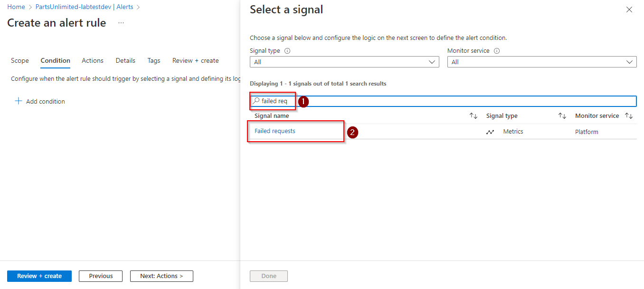
Task: Go to Home breadcrumb link
Action: (x=16, y=7)
